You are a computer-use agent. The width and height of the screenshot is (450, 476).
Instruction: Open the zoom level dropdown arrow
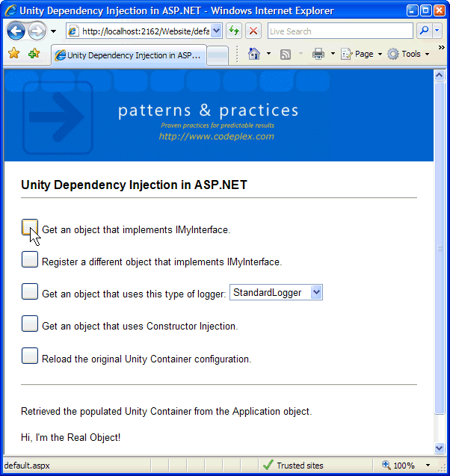(x=428, y=465)
